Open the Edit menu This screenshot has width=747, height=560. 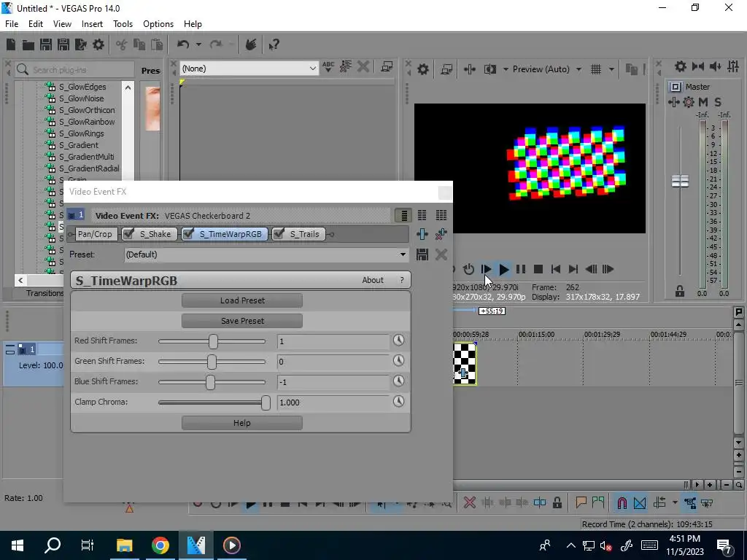click(x=36, y=24)
